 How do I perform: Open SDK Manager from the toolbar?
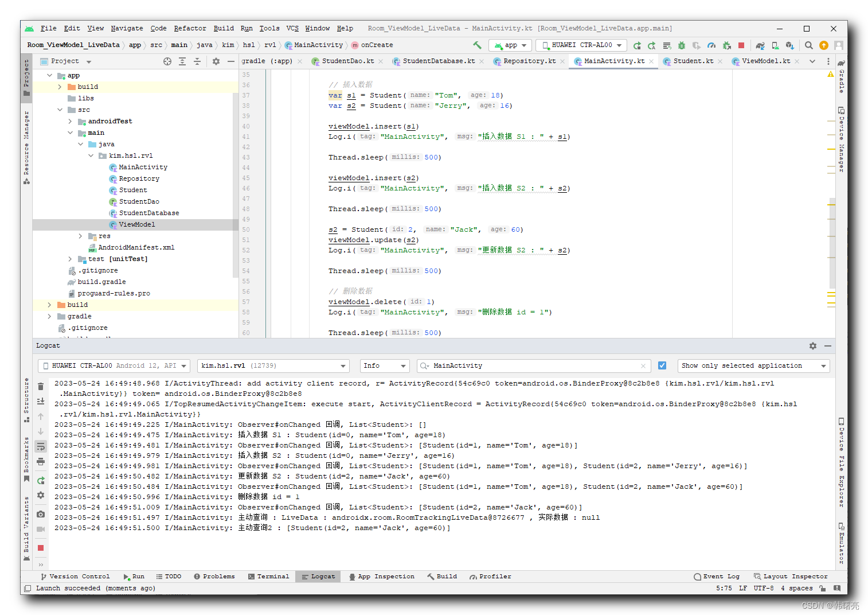790,45
